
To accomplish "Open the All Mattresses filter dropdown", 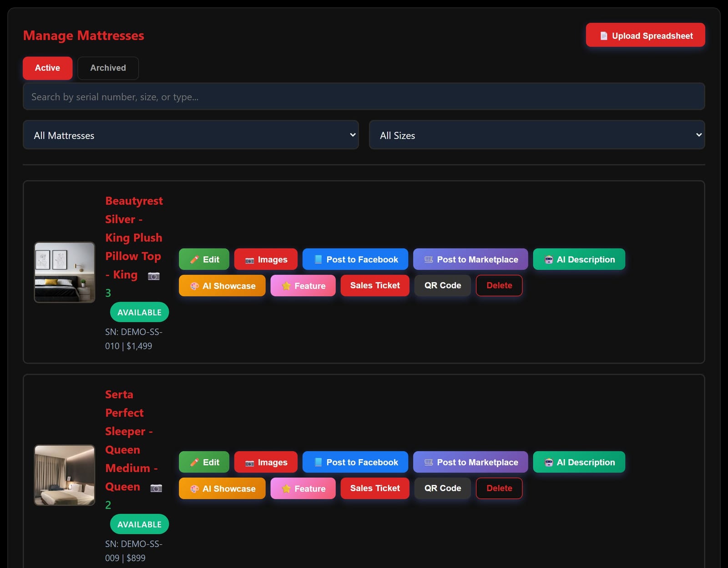I will 191,135.
